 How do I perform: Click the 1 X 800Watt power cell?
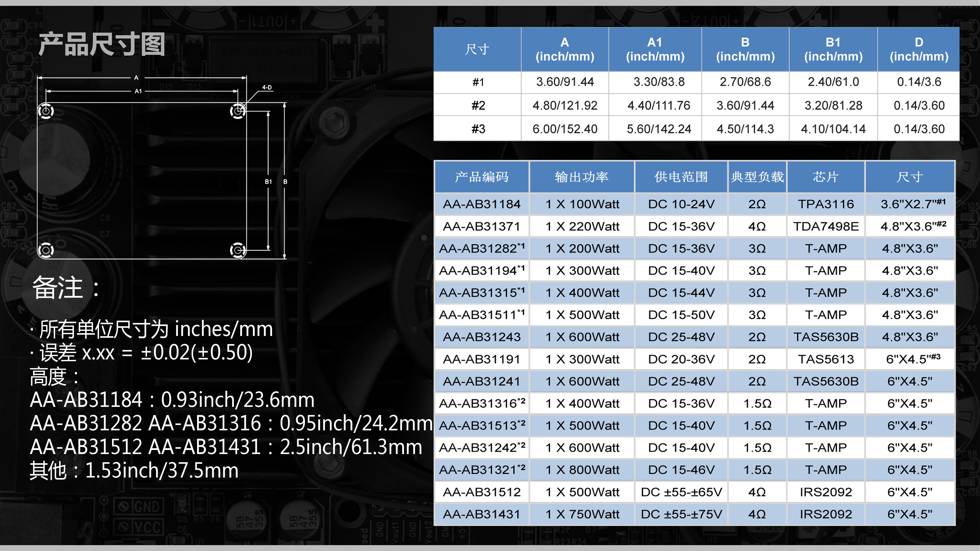(x=582, y=470)
